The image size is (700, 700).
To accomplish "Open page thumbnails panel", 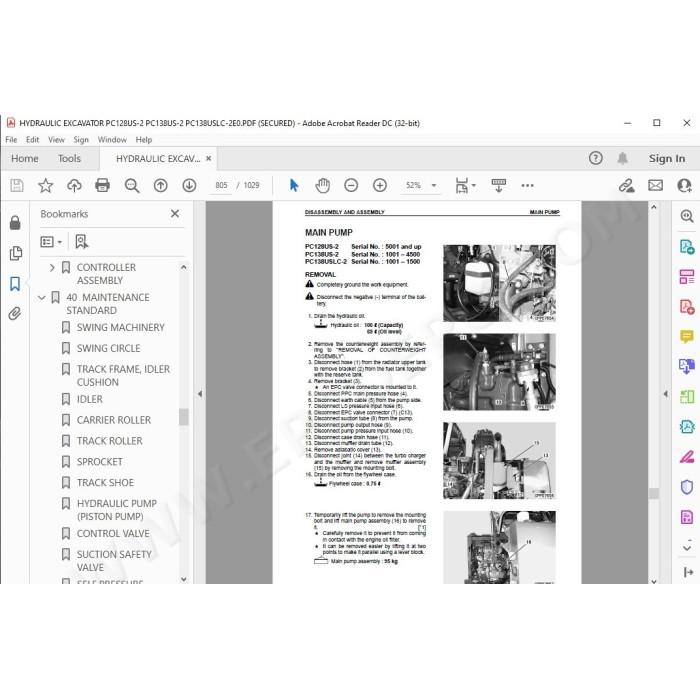I will [15, 253].
